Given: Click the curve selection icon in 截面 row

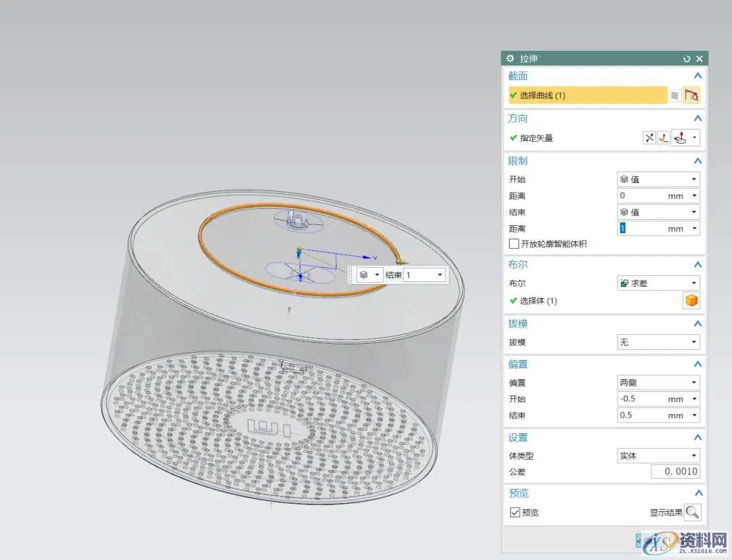Looking at the screenshot, I should (x=691, y=96).
